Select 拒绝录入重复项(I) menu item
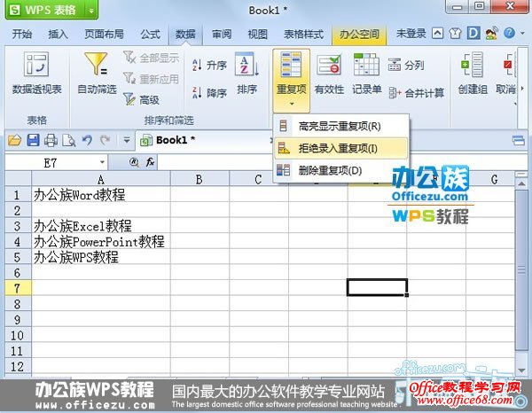 coord(341,148)
